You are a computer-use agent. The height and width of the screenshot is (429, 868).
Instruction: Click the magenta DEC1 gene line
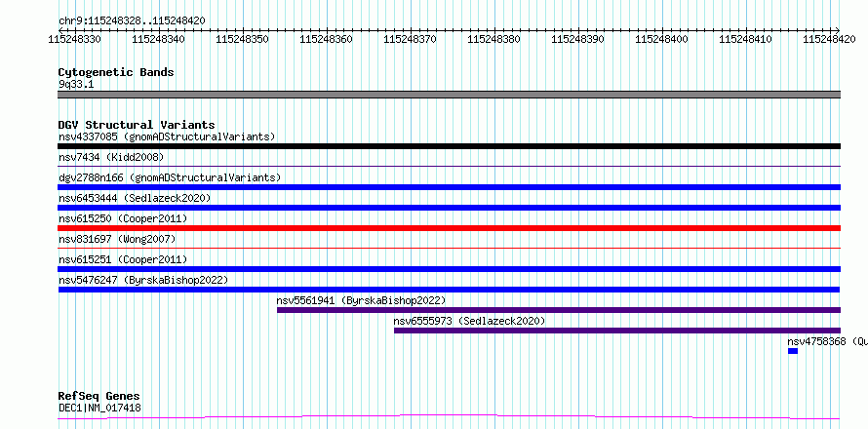click(x=449, y=416)
